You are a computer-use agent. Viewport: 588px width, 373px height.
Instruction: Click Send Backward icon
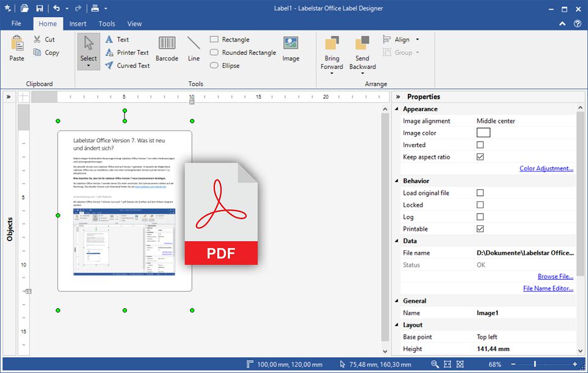(x=362, y=43)
